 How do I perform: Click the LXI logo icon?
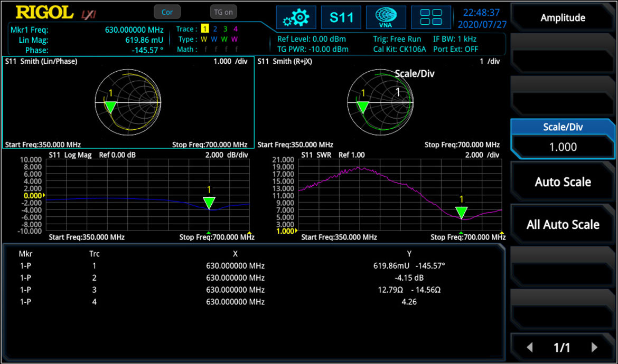[89, 15]
